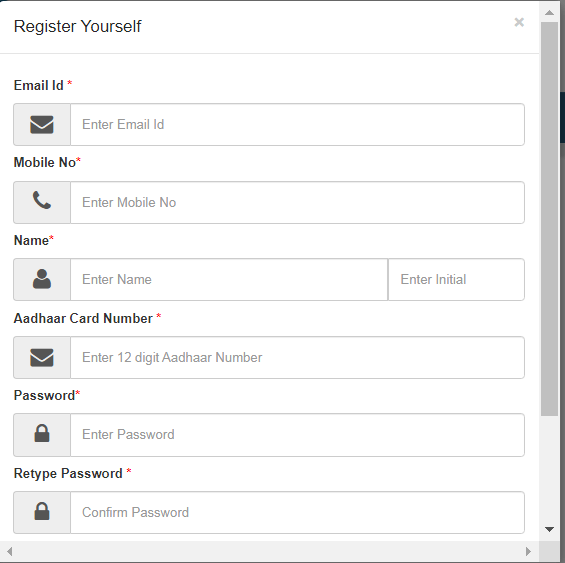
Task: Click the vertical scrollbar down arrow
Action: [549, 529]
